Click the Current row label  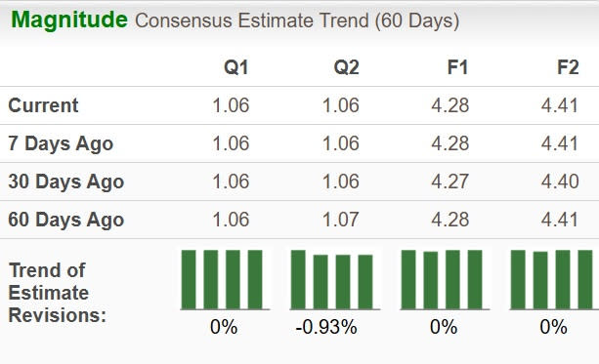43,105
